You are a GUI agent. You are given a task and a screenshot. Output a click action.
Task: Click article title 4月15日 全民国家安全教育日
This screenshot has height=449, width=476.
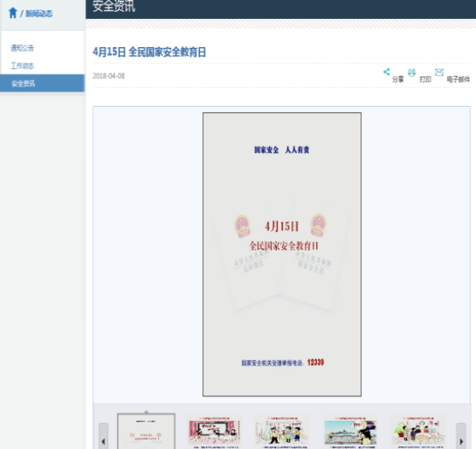[150, 52]
